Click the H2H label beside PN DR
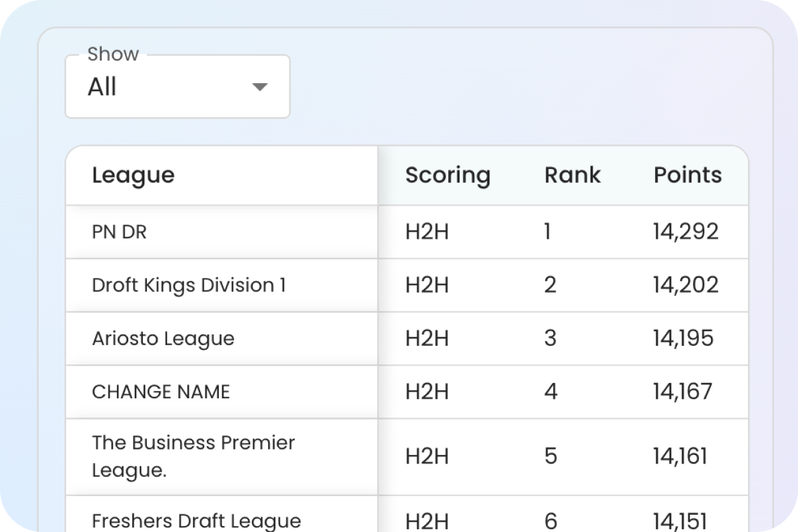The width and height of the screenshot is (798, 532). 426,231
